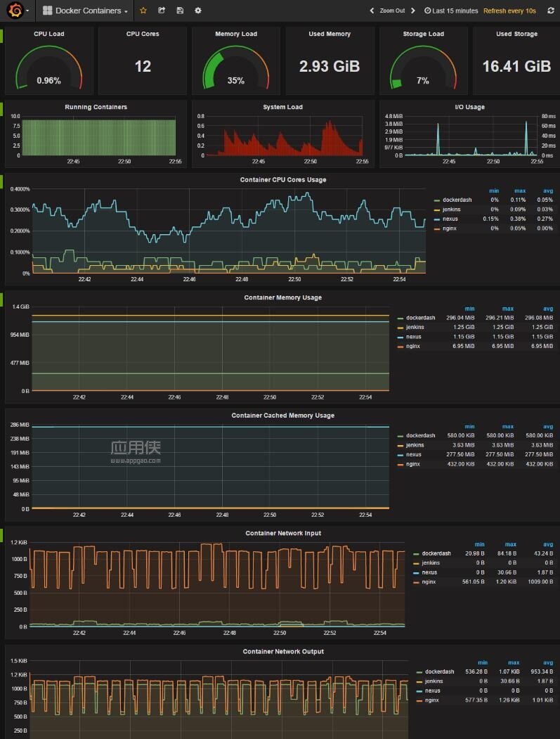Open CPU Load panel title menu
Screen dimensions: 560x739
point(49,34)
